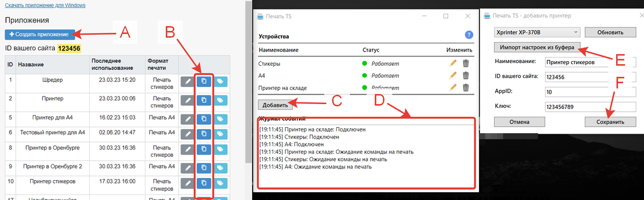The height and width of the screenshot is (200, 644).
Task: Open Скачать приложение для Windows link
Action: [45, 6]
